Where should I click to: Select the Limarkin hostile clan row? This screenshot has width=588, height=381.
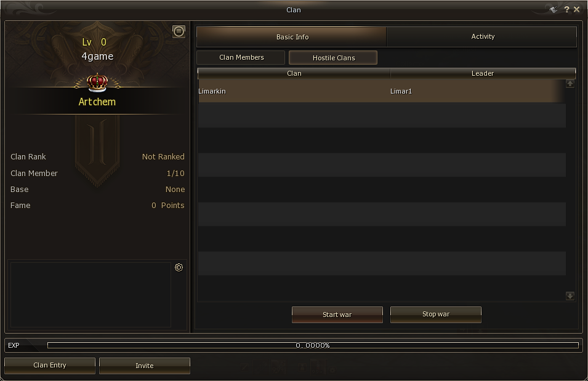point(382,91)
